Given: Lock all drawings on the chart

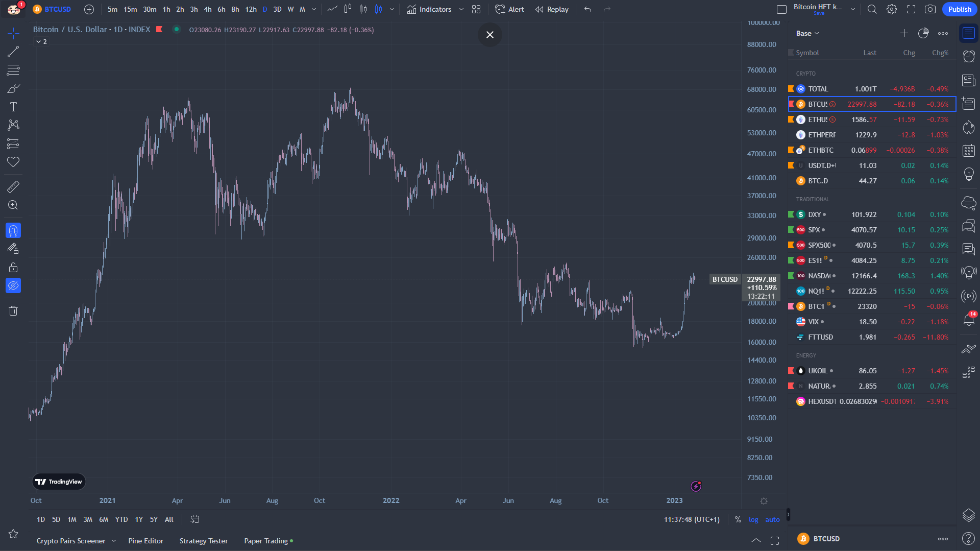Looking at the screenshot, I should (13, 267).
